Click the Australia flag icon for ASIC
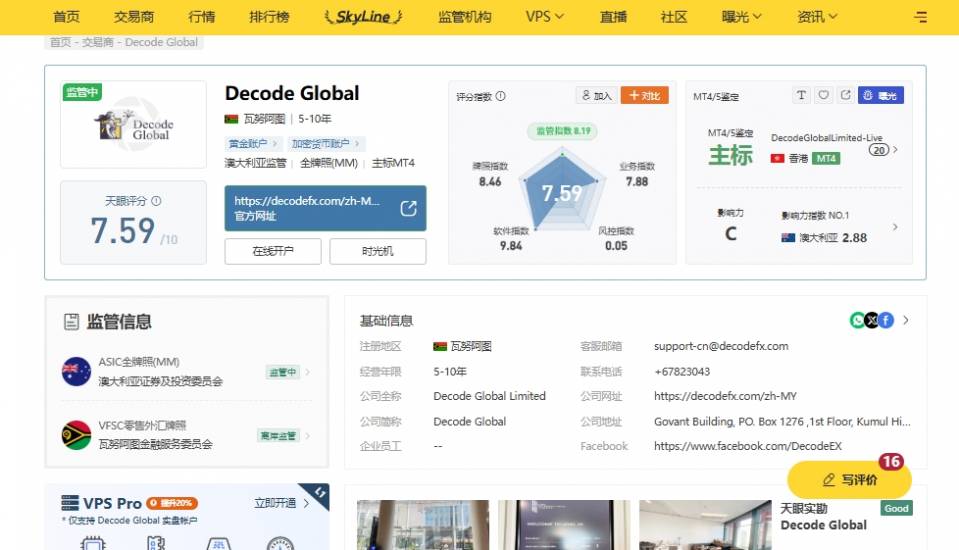The height and width of the screenshot is (550, 959). tap(76, 371)
